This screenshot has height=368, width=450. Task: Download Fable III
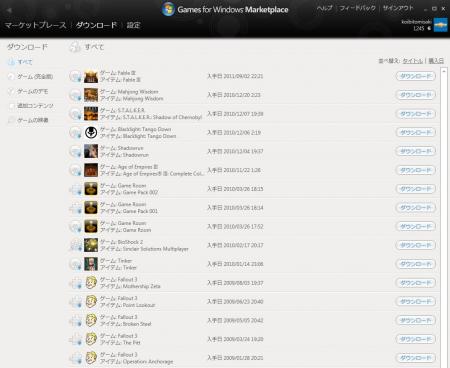416,76
